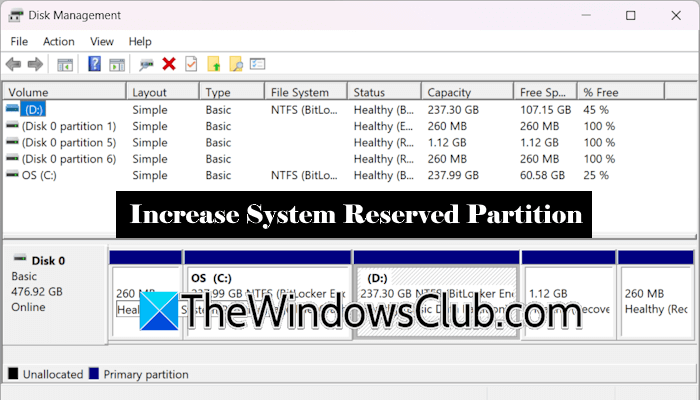Click the blue Primary partition legend swatch
This screenshot has width=700, height=400.
[94, 374]
